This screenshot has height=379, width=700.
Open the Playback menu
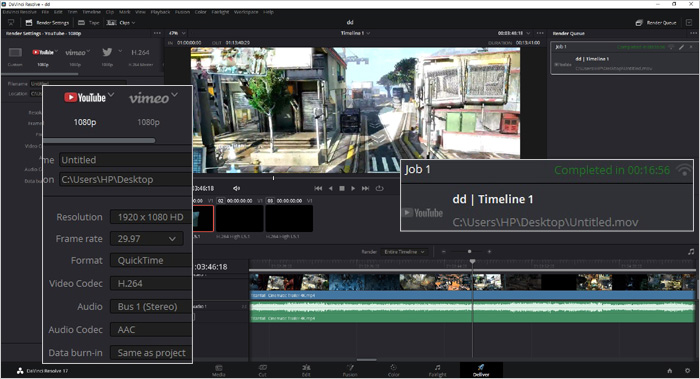click(x=161, y=12)
